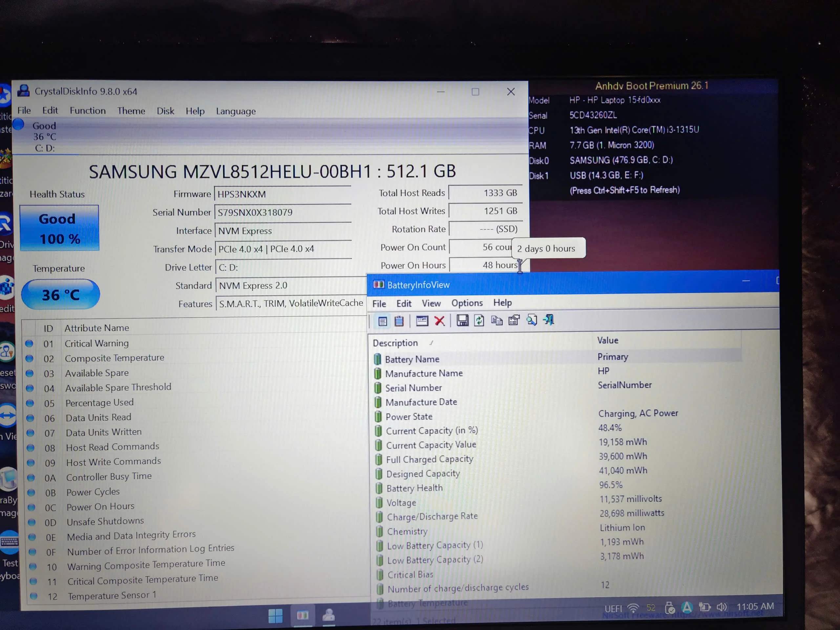
Task: Click the 36 °C temperature button
Action: click(60, 294)
